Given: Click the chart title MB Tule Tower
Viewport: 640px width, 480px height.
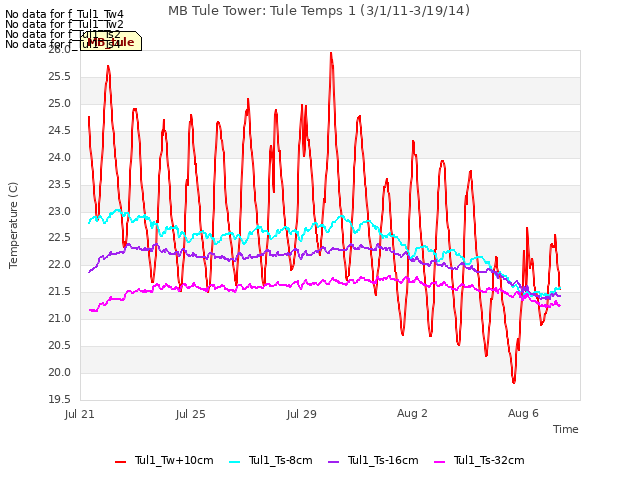Looking at the screenshot, I should (319, 11).
